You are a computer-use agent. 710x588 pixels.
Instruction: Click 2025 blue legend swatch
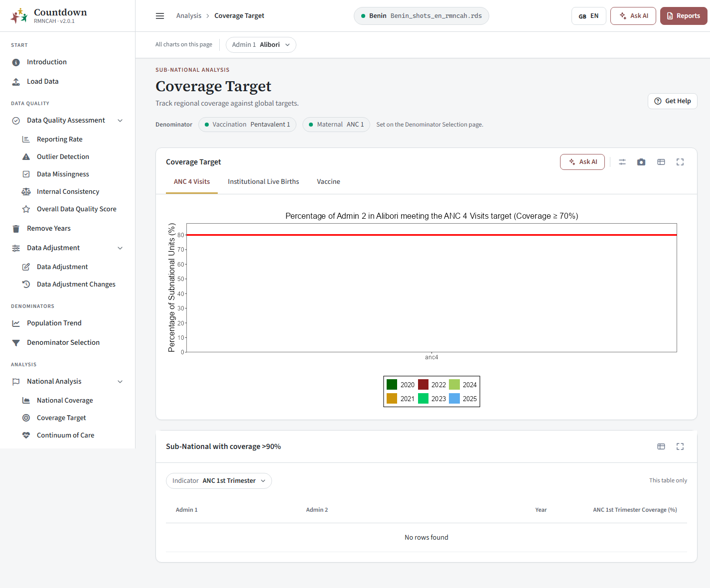pyautogui.click(x=454, y=399)
